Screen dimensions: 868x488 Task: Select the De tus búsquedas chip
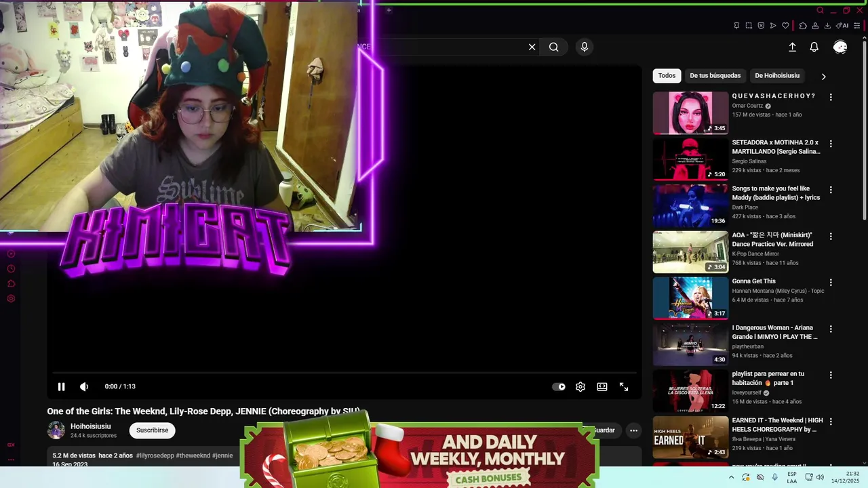coord(715,75)
